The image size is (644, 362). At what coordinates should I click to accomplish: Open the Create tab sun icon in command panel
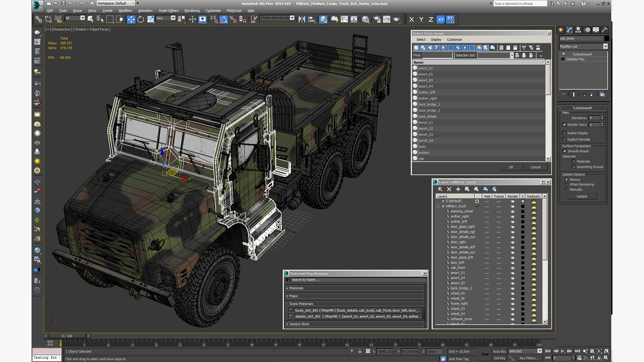[x=561, y=30]
